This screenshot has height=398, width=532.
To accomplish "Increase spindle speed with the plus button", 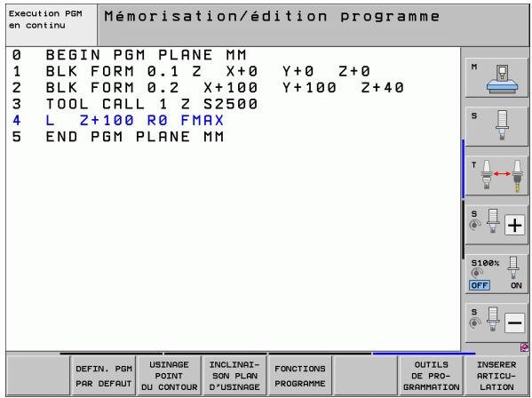I will pos(514,225).
